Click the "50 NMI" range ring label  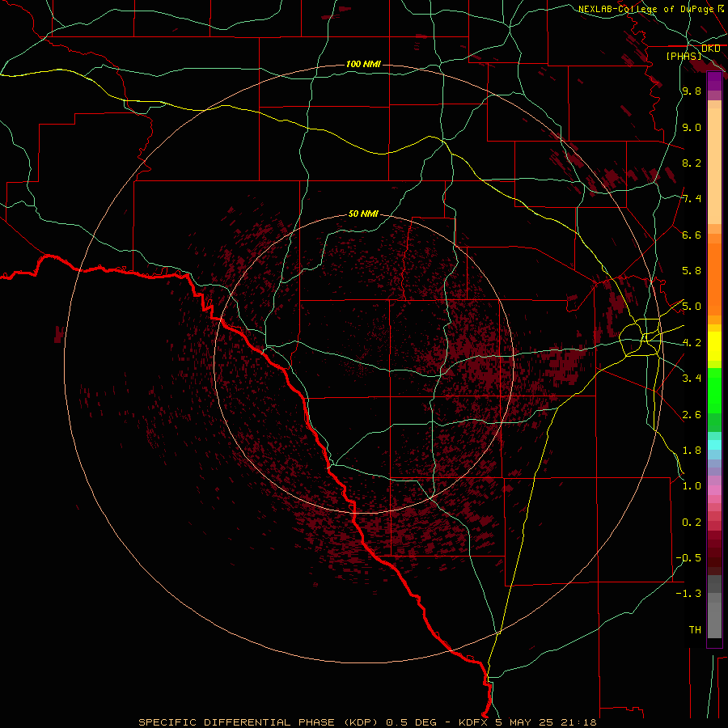[x=363, y=214]
